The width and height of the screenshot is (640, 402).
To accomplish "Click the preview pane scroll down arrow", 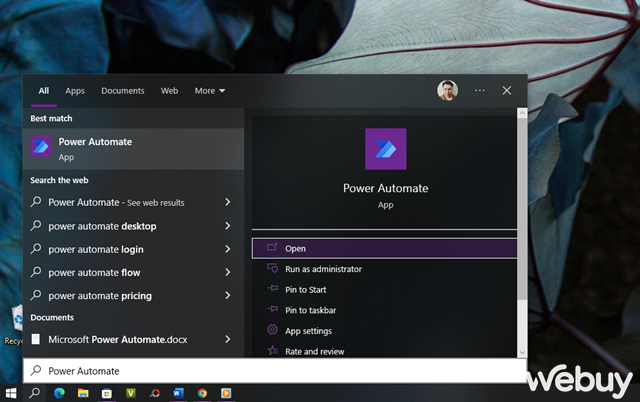I will (x=522, y=352).
